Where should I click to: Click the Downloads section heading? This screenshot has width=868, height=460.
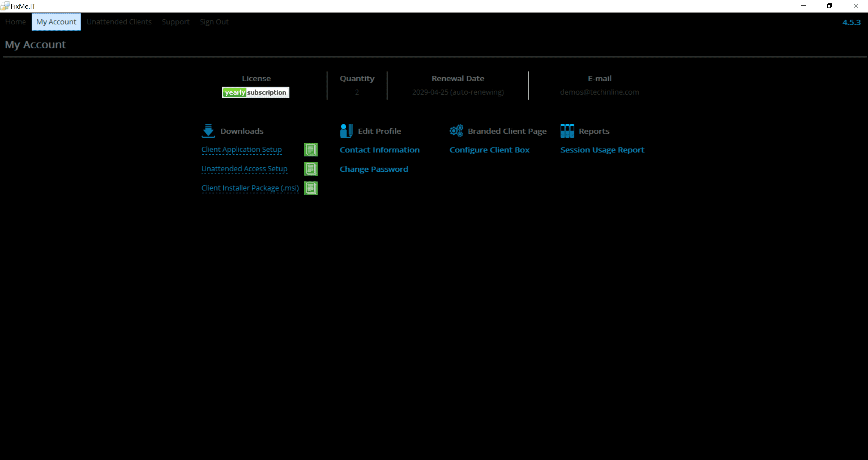point(242,131)
